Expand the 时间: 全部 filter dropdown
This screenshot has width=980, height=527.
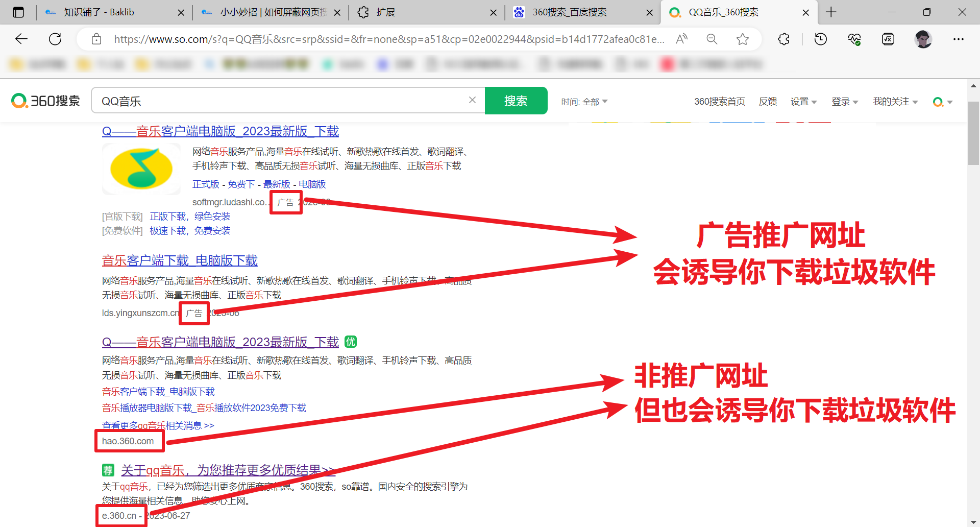[x=584, y=102]
